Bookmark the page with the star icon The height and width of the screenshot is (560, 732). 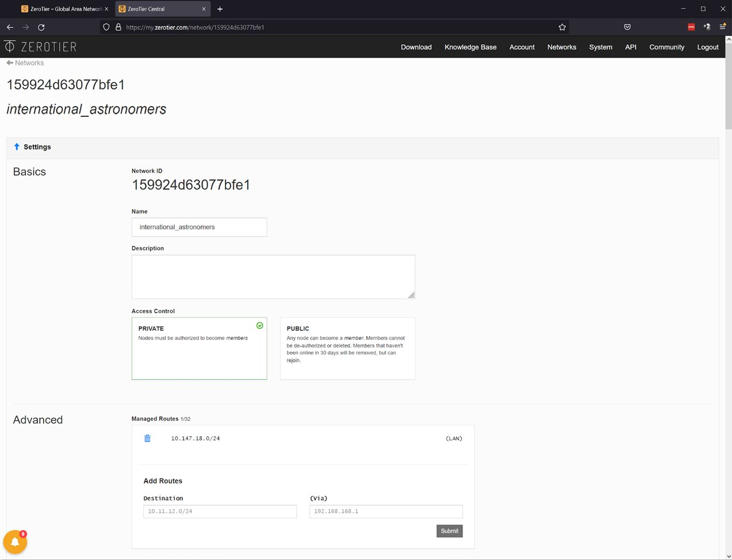coord(562,27)
